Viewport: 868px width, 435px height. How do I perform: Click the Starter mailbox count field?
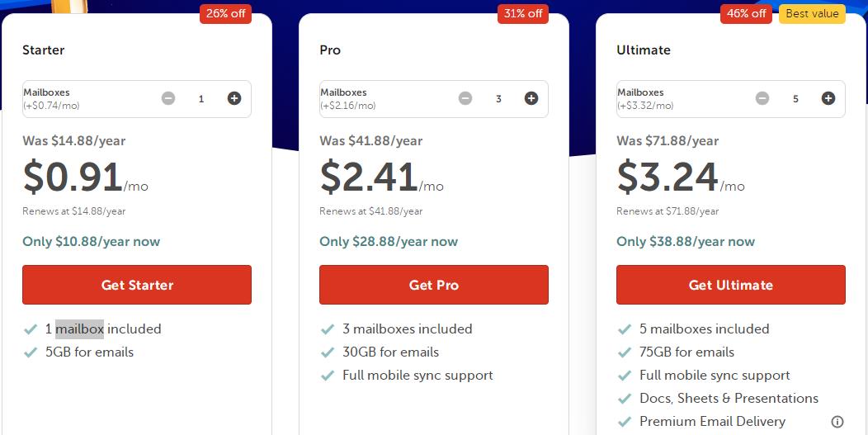201,99
